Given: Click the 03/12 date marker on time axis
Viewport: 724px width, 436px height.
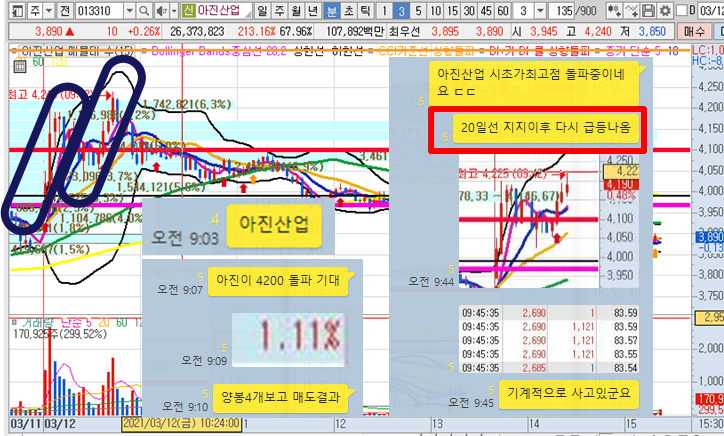Looking at the screenshot, I should 60,424.
